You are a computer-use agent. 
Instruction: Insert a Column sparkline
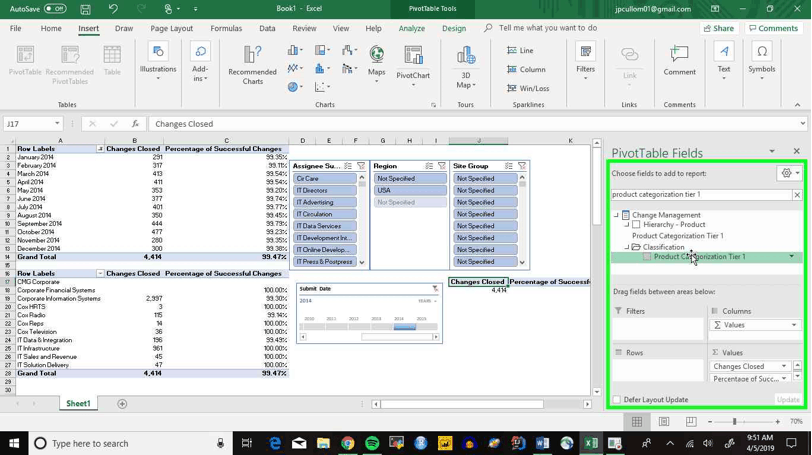(x=526, y=69)
